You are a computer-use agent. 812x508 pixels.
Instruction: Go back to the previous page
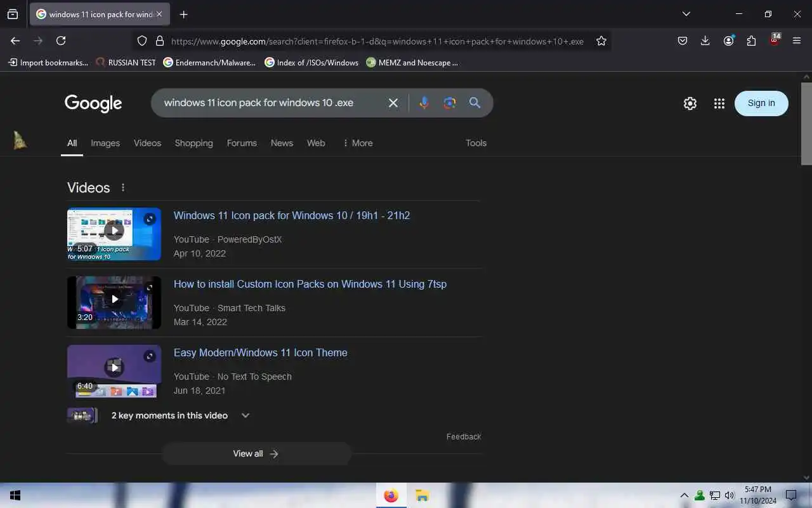click(x=15, y=41)
